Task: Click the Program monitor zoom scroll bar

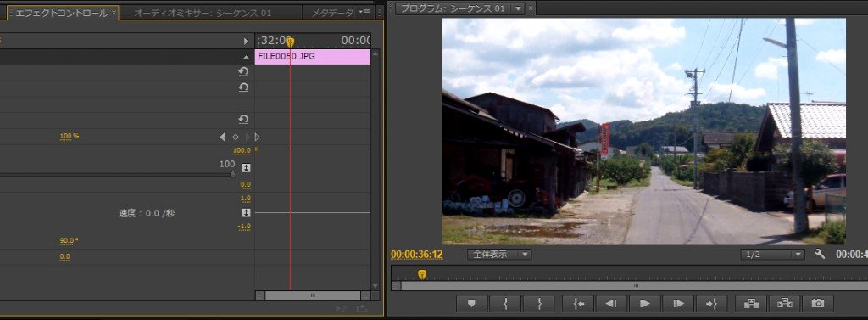Action: pyautogui.click(x=634, y=285)
